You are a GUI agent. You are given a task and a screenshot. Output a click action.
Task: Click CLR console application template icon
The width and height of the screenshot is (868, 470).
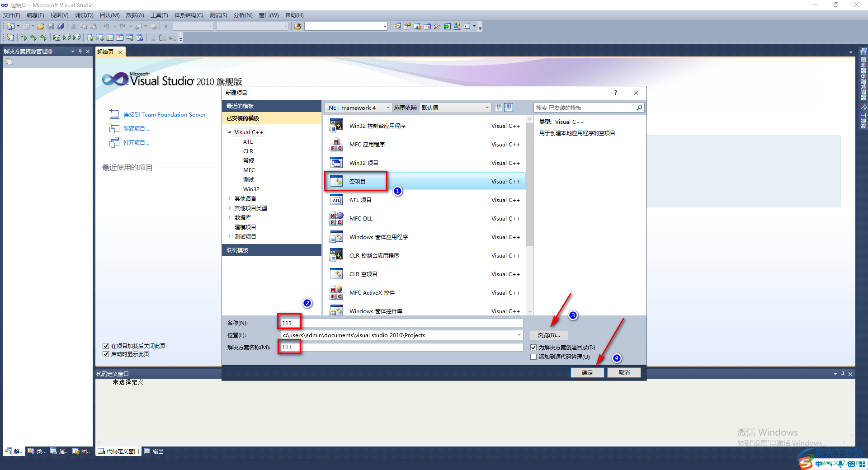pyautogui.click(x=336, y=255)
